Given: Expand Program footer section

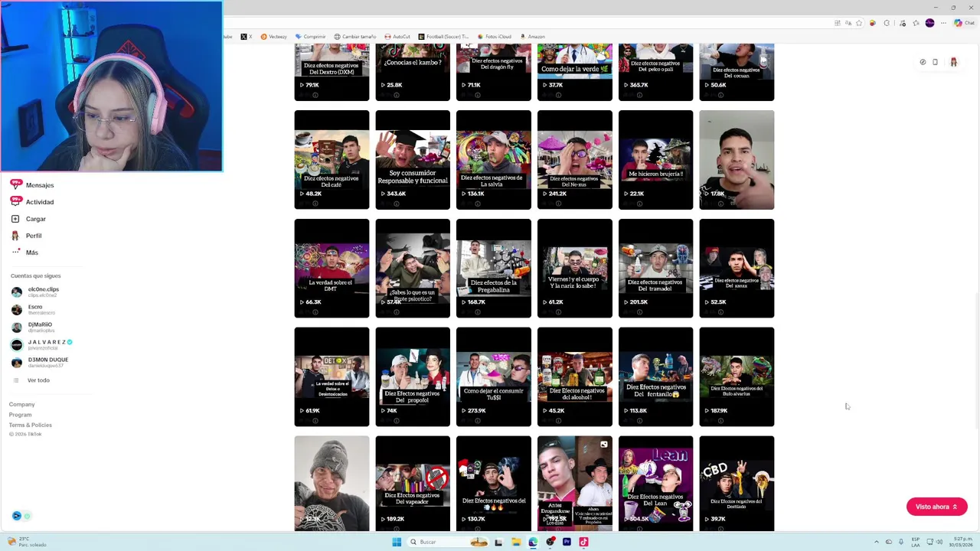Looking at the screenshot, I should pyautogui.click(x=20, y=415).
